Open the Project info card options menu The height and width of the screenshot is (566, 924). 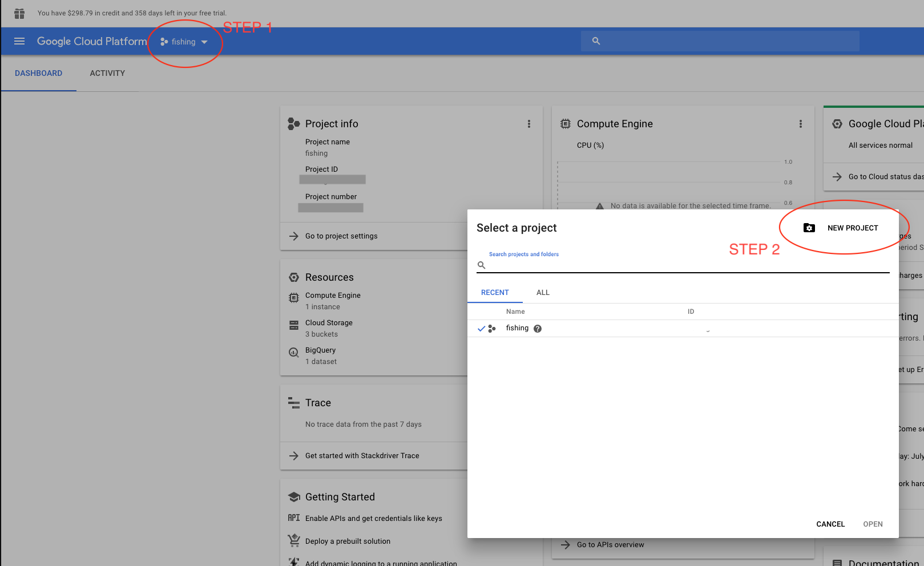coord(529,124)
